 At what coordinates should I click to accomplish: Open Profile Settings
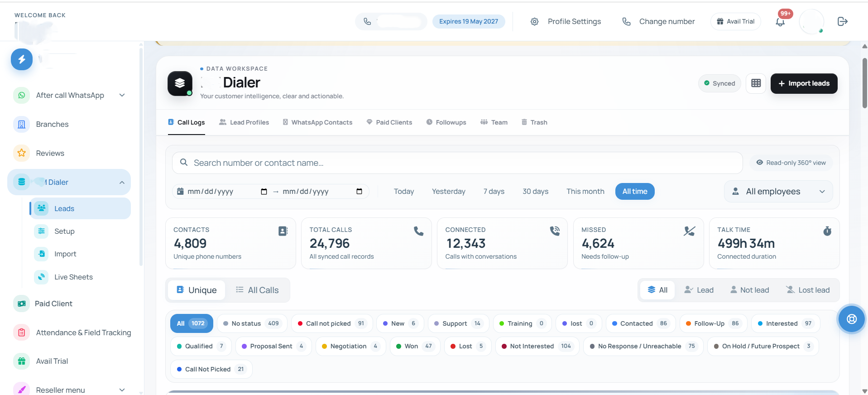(566, 21)
